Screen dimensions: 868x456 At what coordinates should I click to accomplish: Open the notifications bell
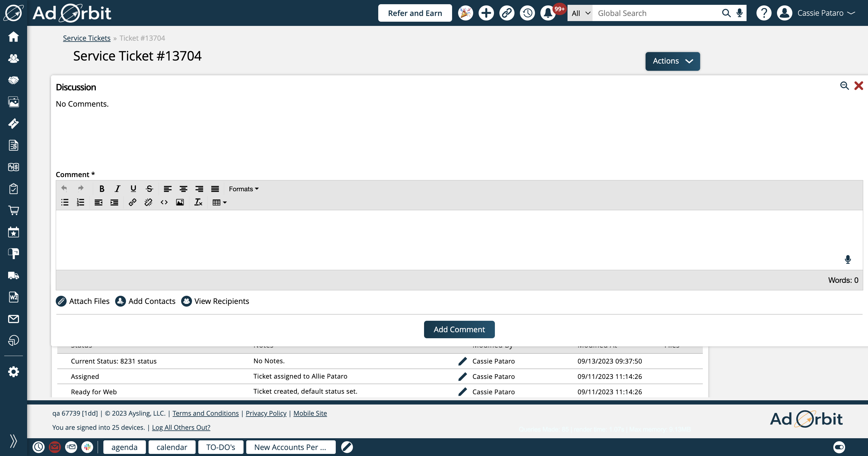(548, 13)
